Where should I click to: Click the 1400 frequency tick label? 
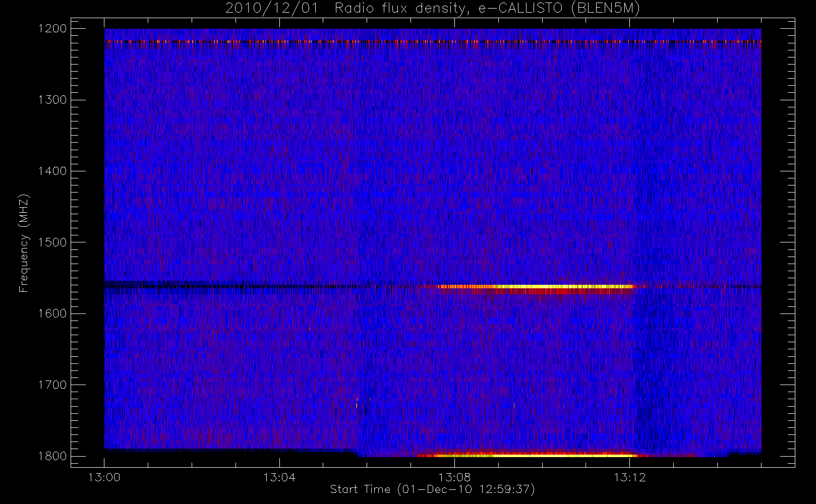pyautogui.click(x=52, y=171)
